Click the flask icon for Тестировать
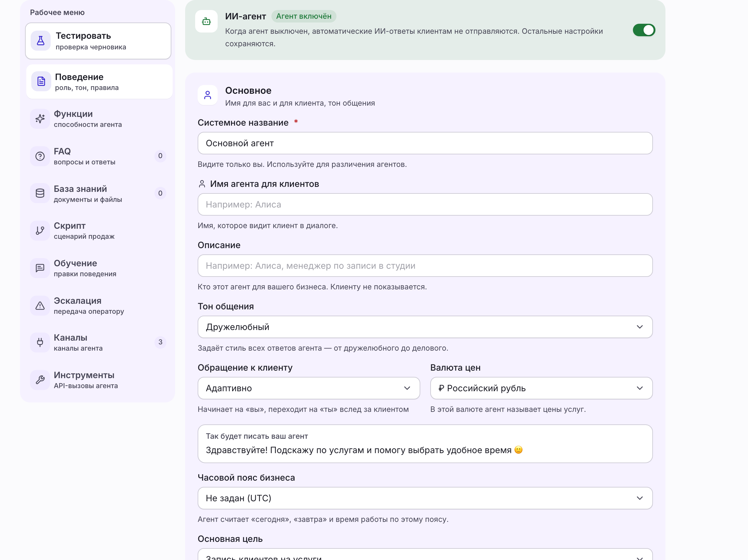This screenshot has width=748, height=560. click(x=41, y=41)
